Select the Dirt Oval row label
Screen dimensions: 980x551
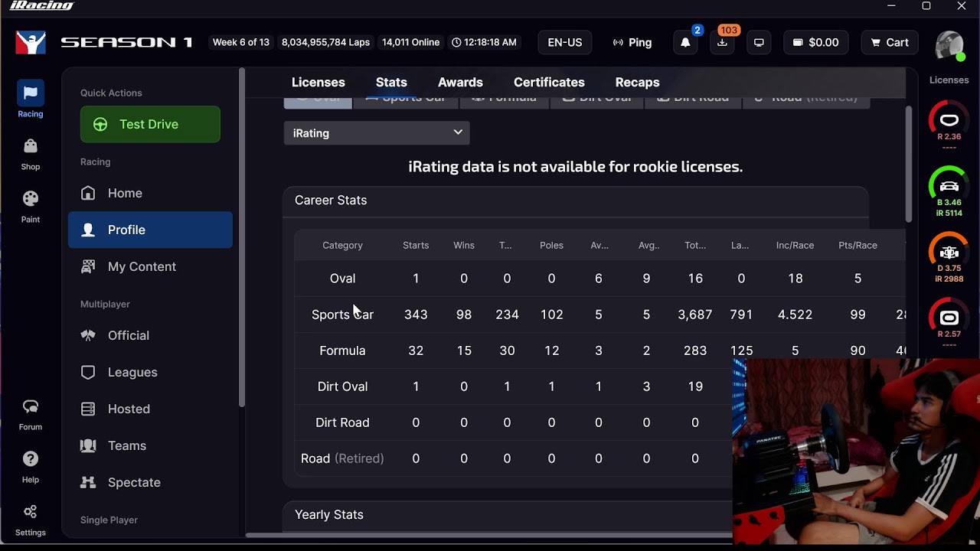point(342,386)
